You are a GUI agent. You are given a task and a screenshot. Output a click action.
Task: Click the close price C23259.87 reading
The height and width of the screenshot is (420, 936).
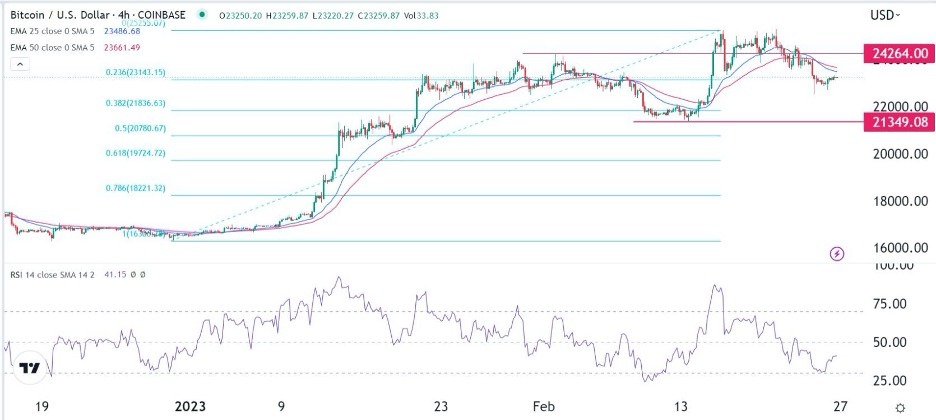click(x=379, y=15)
